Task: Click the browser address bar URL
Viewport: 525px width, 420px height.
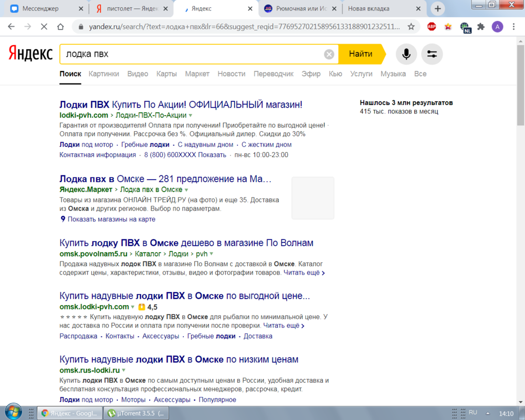Action: (x=245, y=27)
